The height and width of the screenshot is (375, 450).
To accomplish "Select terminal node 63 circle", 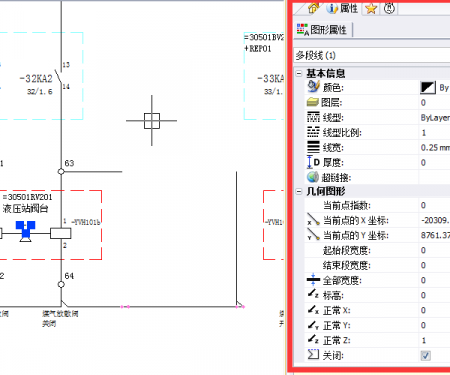I will click(61, 171).
